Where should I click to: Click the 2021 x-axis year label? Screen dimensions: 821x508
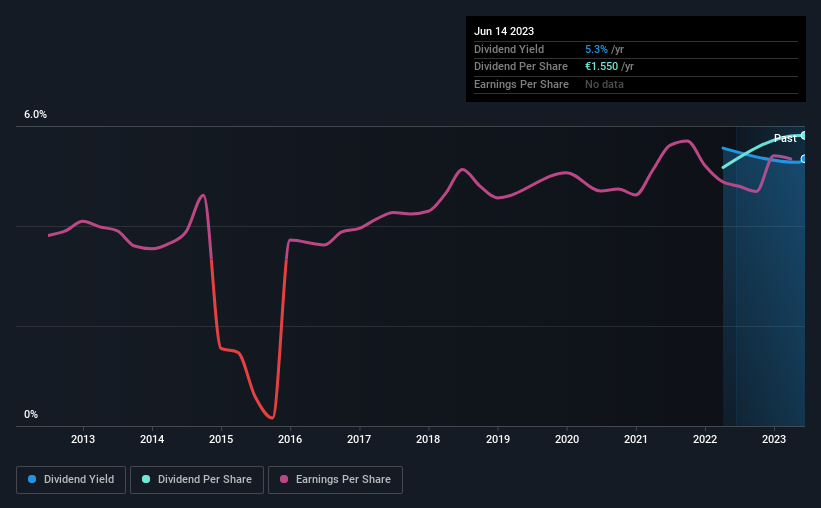[x=636, y=439]
